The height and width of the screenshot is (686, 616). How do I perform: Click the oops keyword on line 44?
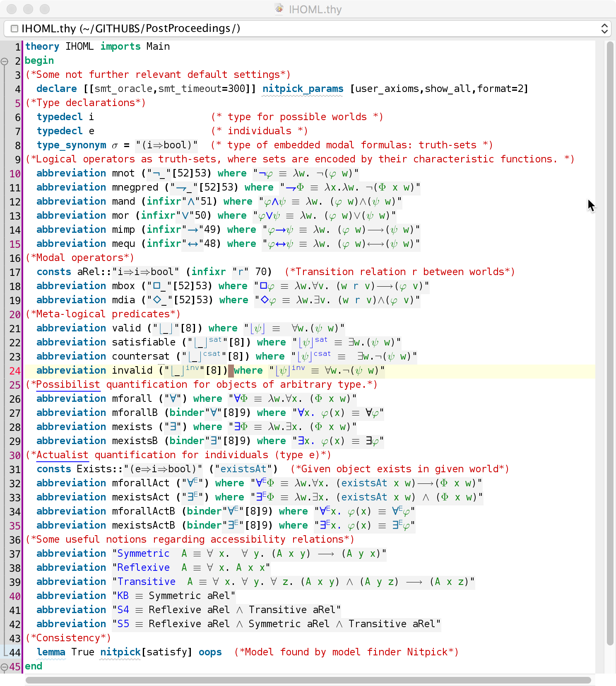(210, 652)
